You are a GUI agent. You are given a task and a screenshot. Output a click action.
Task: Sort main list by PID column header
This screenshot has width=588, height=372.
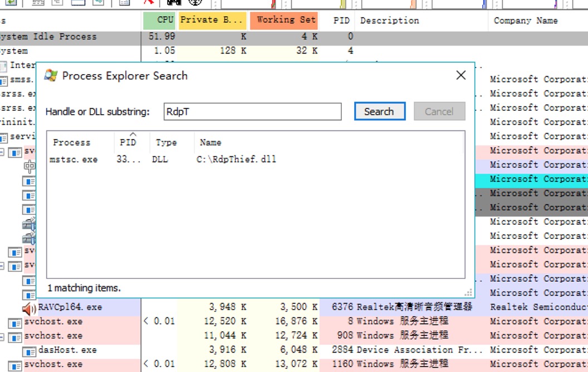coord(341,20)
